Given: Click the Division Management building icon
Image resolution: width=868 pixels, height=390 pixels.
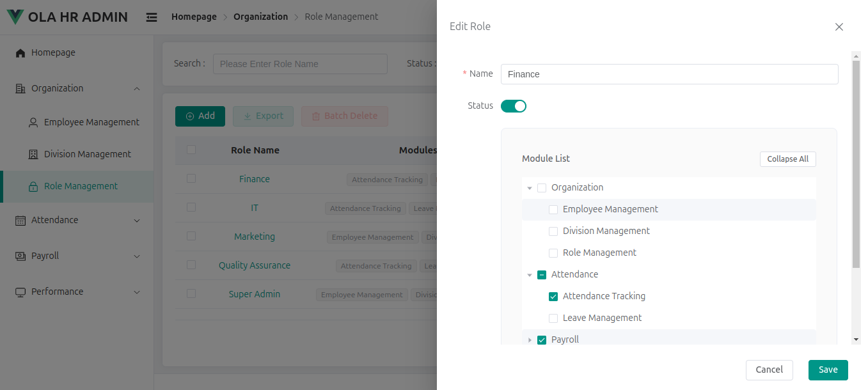Looking at the screenshot, I should (33, 154).
